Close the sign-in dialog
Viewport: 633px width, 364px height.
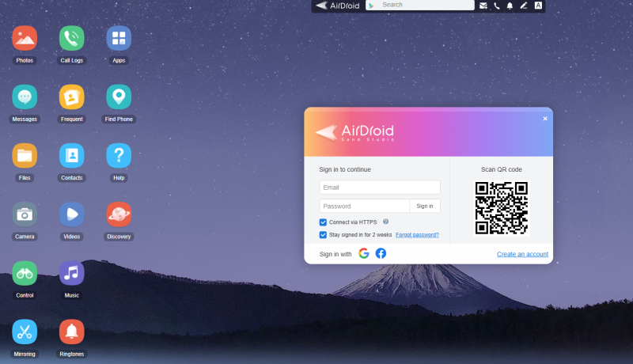tap(545, 119)
